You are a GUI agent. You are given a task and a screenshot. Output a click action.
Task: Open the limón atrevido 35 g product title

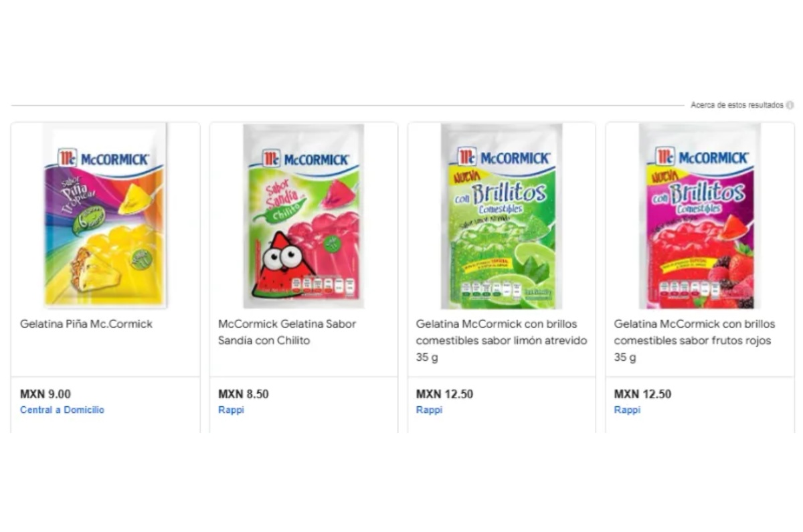(x=501, y=341)
